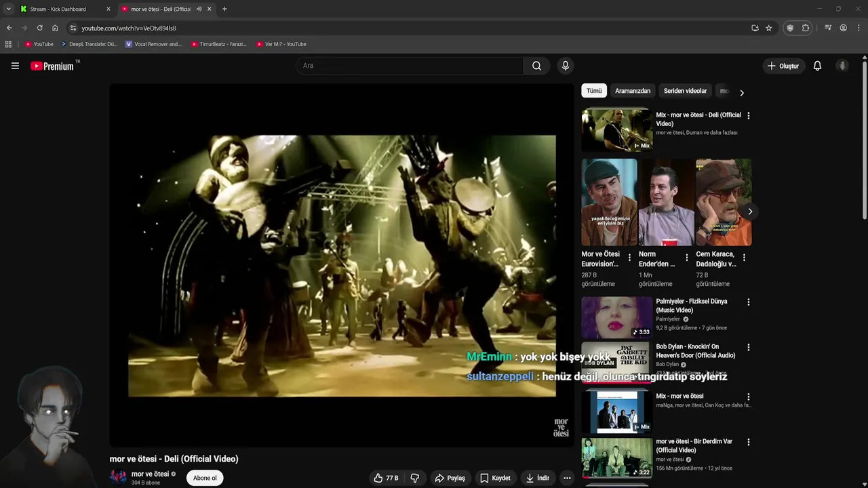The image size is (868, 488).
Task: Click the search magnifier button
Action: tap(536, 66)
